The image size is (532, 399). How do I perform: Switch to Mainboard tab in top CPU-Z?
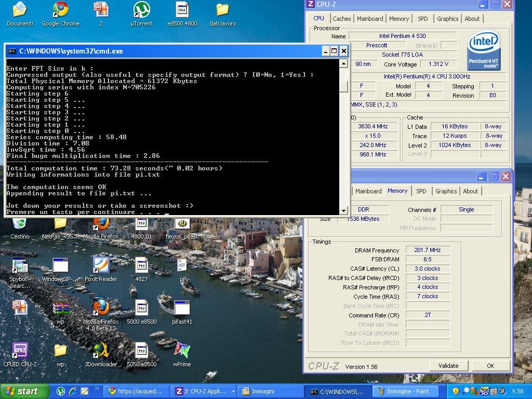370,19
